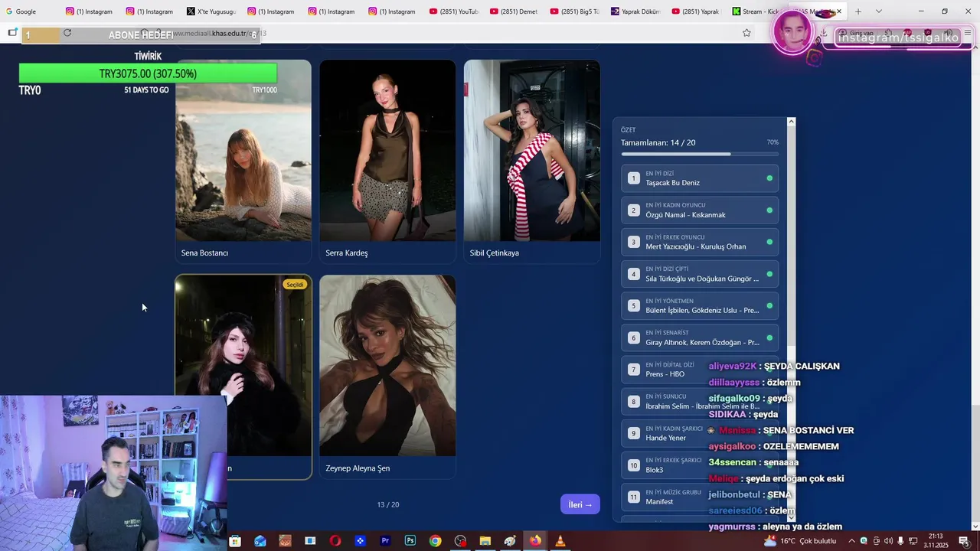Show hidden system tray icons chevron
This screenshot has height=551, width=980.
point(851,541)
